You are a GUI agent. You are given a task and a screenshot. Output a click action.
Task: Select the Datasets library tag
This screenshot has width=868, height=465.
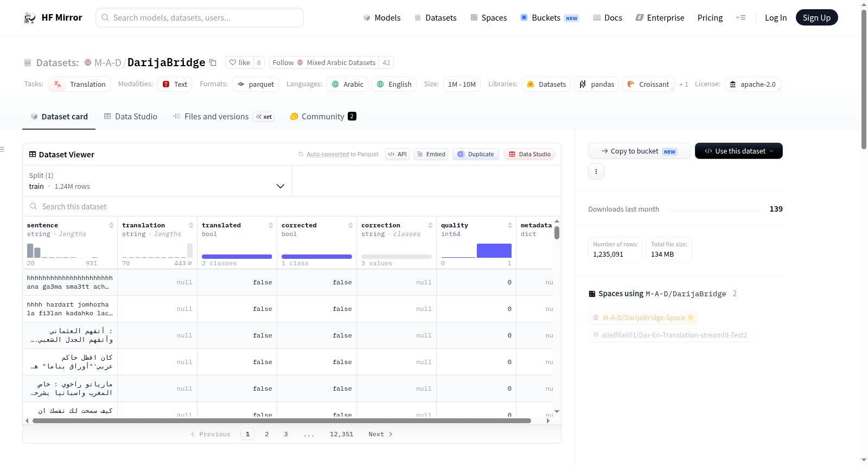point(546,84)
